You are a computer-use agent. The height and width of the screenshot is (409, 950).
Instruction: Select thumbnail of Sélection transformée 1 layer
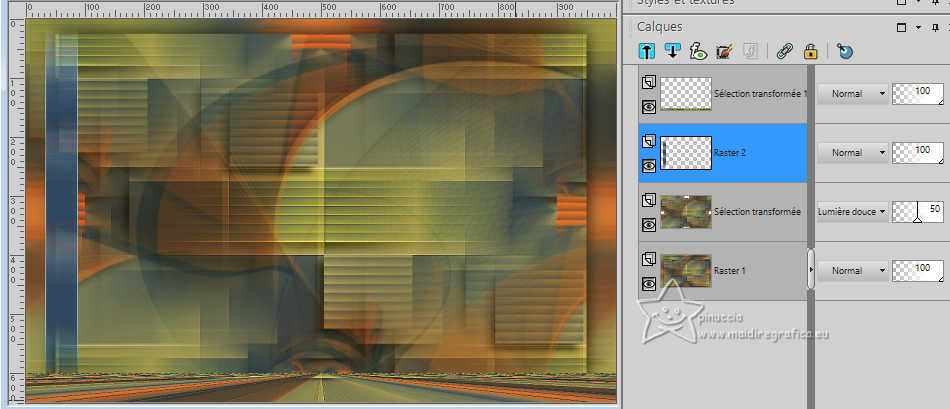point(686,94)
